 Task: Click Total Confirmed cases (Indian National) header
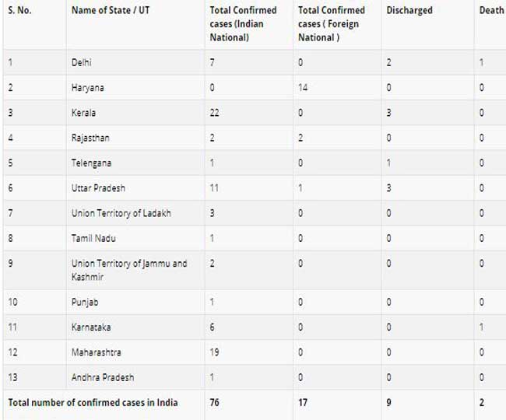pyautogui.click(x=243, y=24)
